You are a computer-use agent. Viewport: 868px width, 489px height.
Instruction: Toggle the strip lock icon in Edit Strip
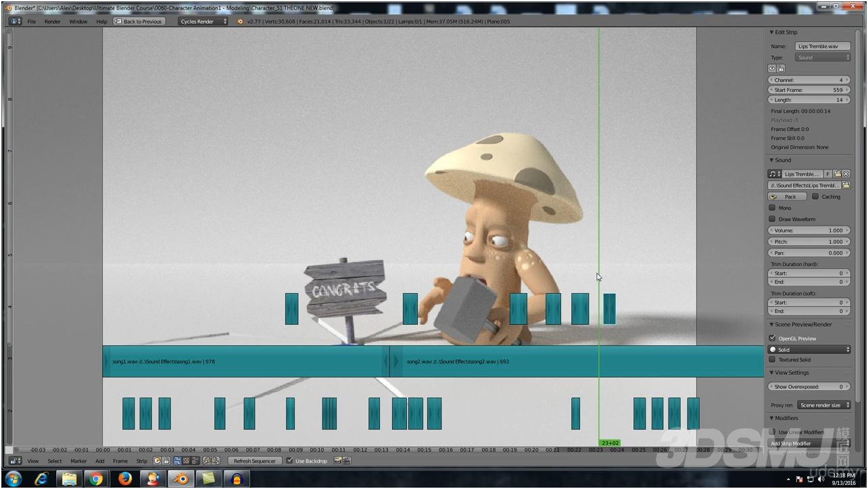click(781, 68)
